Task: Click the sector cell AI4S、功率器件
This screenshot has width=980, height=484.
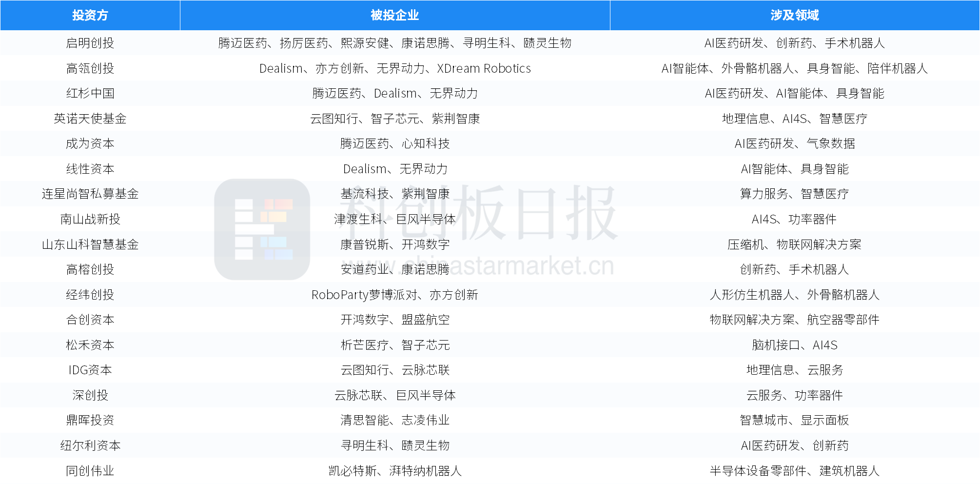Action: (x=795, y=219)
